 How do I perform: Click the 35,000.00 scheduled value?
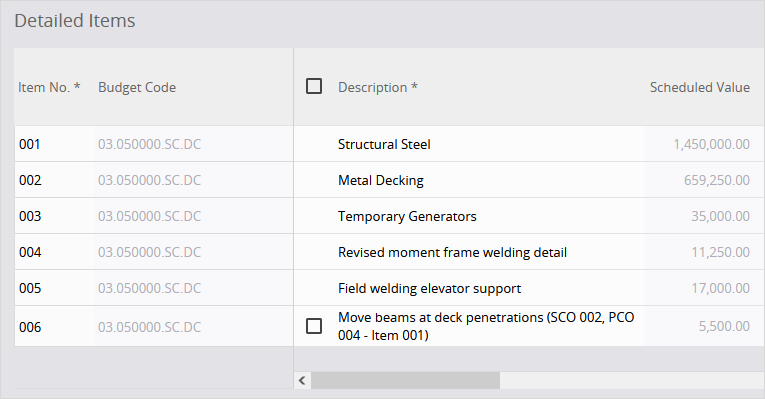click(720, 217)
